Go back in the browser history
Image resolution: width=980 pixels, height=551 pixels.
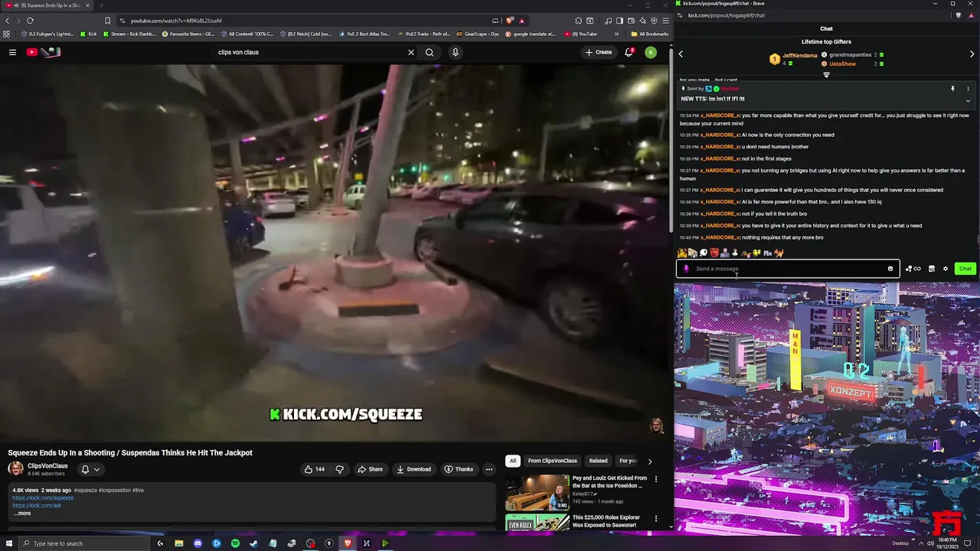pyautogui.click(x=8, y=21)
